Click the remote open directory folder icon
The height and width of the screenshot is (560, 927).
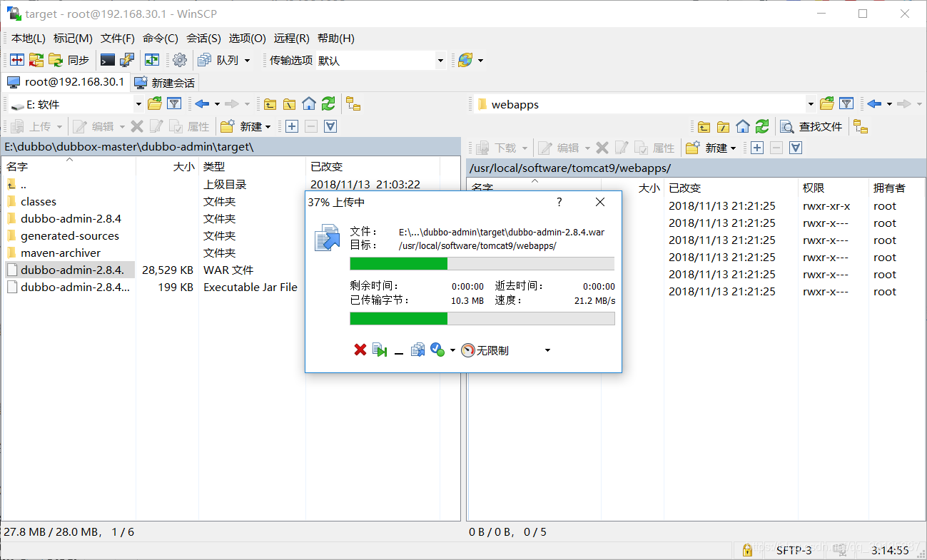point(827,104)
